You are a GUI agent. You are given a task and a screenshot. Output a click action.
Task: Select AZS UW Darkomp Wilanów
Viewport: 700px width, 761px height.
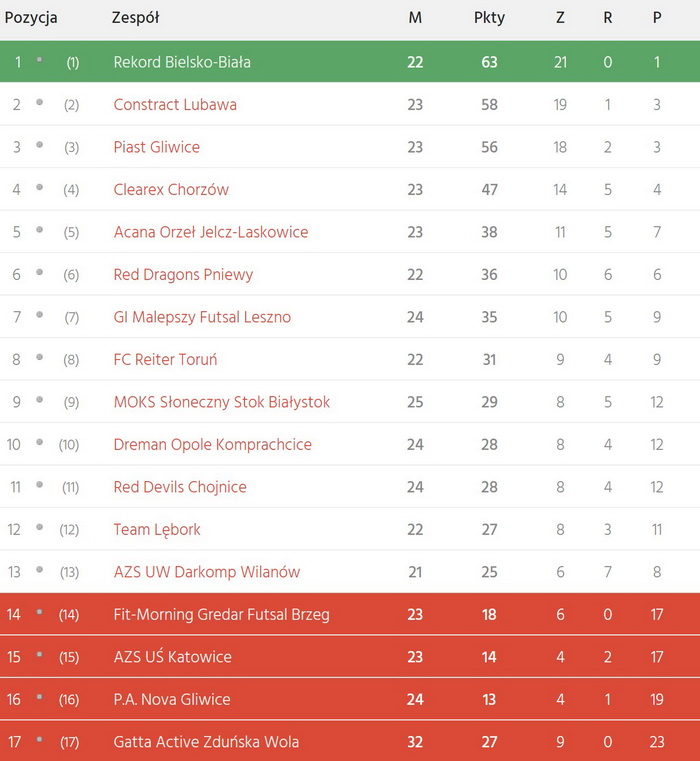click(207, 572)
